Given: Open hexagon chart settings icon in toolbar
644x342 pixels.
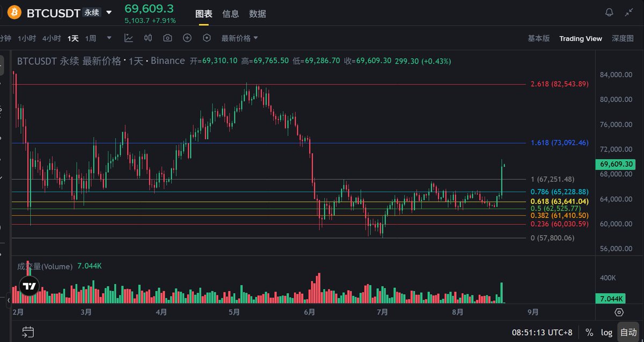Looking at the screenshot, I should [207, 38].
